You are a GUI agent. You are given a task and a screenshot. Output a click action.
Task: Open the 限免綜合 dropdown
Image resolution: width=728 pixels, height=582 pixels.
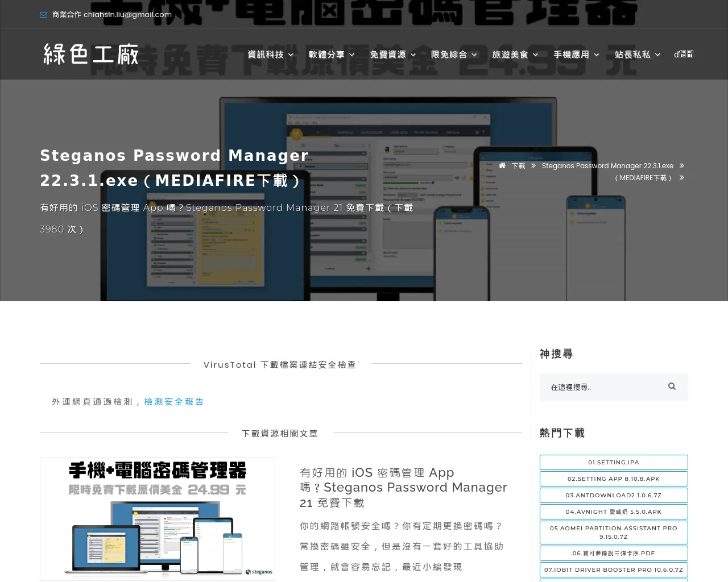coord(454,55)
